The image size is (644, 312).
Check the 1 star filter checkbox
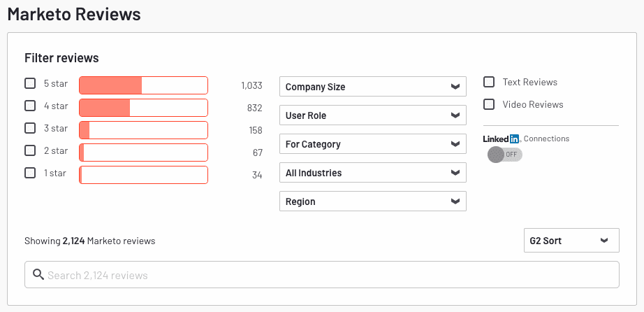30,173
